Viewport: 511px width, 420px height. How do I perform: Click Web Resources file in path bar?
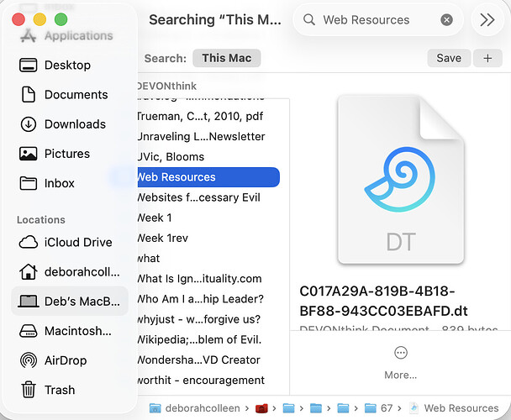pyautogui.click(x=453, y=408)
